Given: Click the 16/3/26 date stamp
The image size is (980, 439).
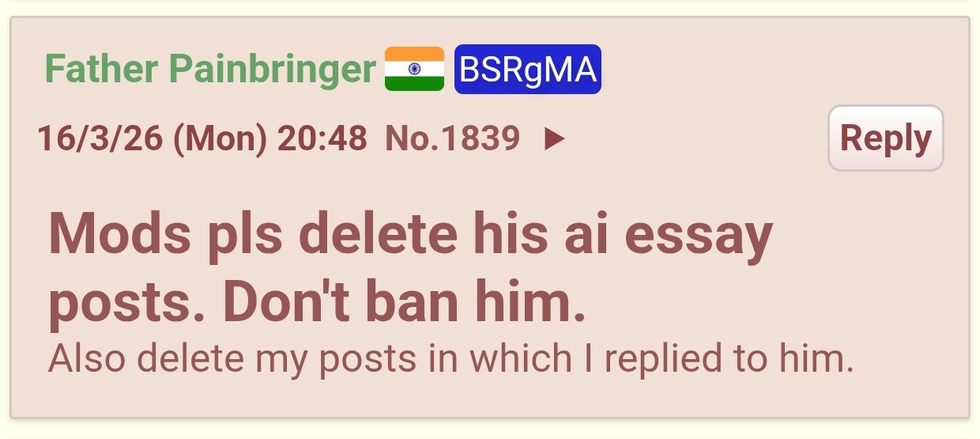Looking at the screenshot, I should [x=100, y=140].
